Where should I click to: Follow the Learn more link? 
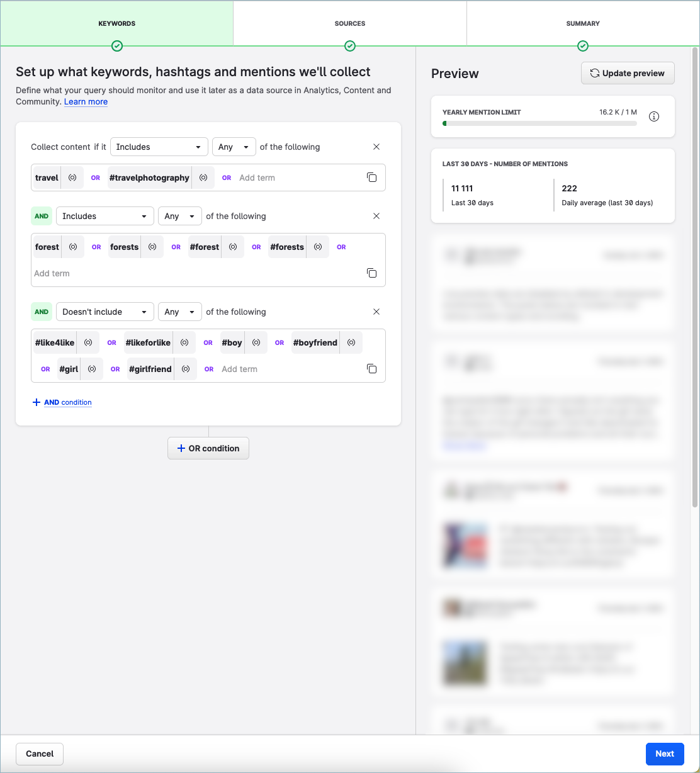[x=86, y=102]
